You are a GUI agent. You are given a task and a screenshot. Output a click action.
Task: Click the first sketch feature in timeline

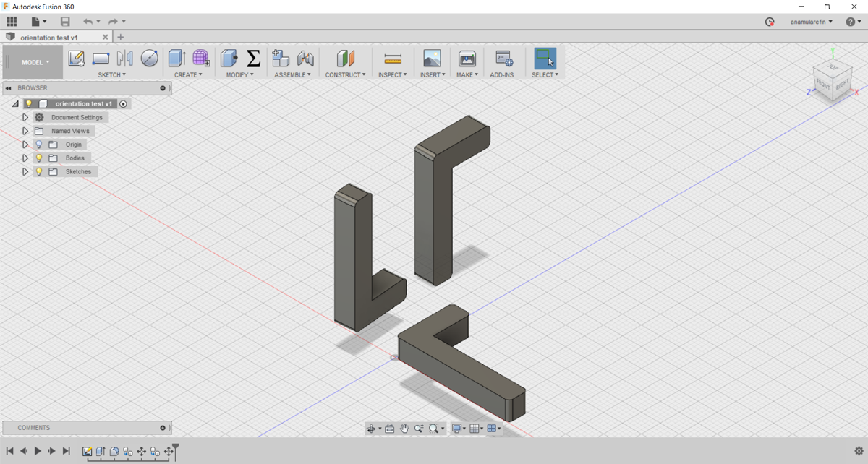pos(88,451)
